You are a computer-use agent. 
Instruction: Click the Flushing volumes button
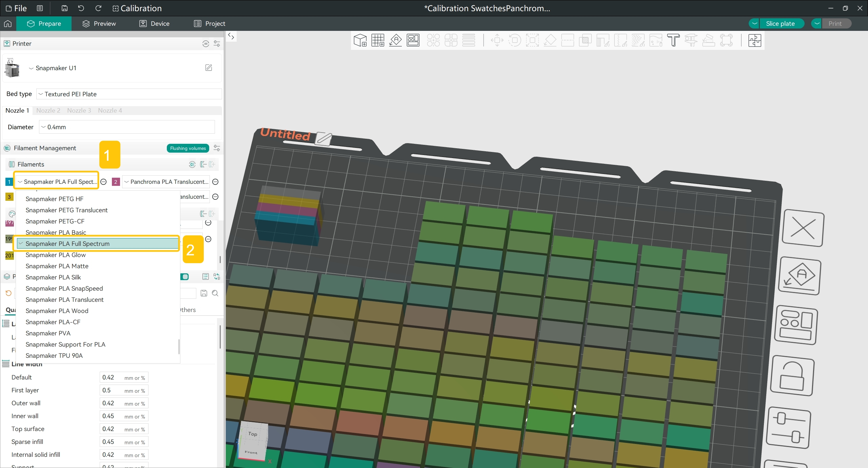click(188, 148)
